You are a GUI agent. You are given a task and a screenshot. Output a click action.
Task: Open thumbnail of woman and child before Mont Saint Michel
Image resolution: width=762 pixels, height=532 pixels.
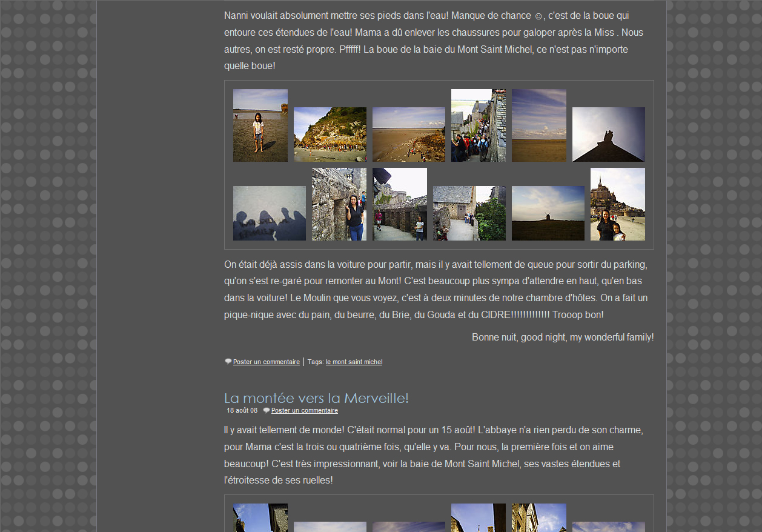click(618, 204)
